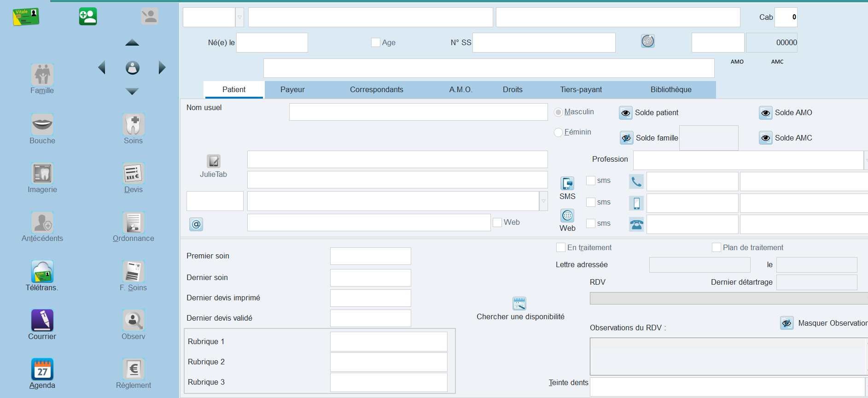Expand the city dropdown arrow
The width and height of the screenshot is (868, 398).
pyautogui.click(x=544, y=201)
